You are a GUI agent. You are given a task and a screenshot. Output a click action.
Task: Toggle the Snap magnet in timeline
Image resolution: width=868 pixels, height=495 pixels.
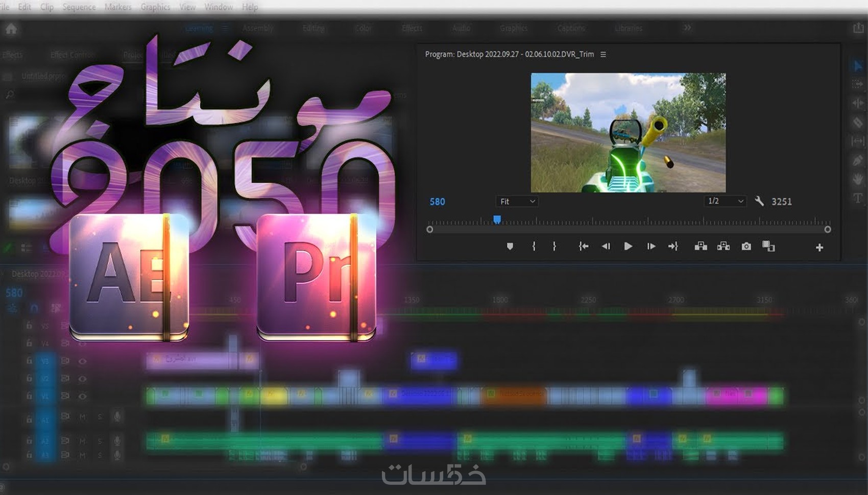pos(34,308)
